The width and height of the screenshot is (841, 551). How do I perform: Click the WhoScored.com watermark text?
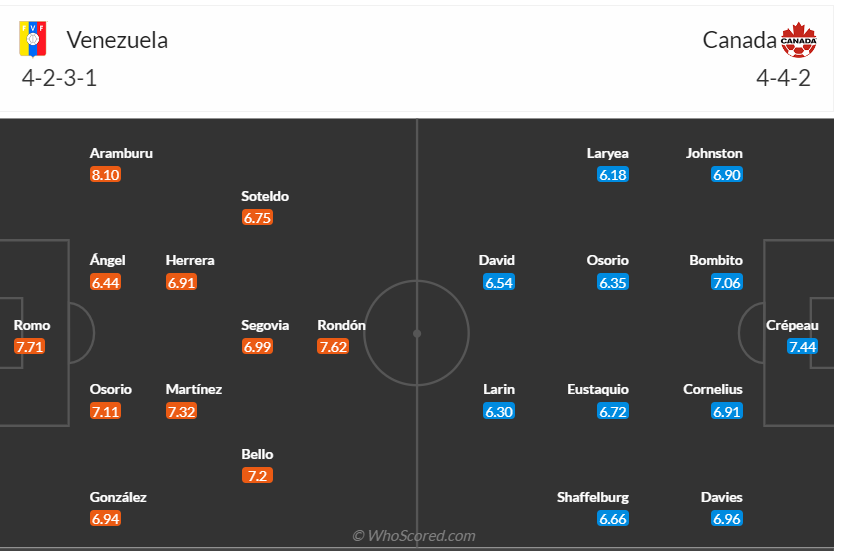point(414,536)
